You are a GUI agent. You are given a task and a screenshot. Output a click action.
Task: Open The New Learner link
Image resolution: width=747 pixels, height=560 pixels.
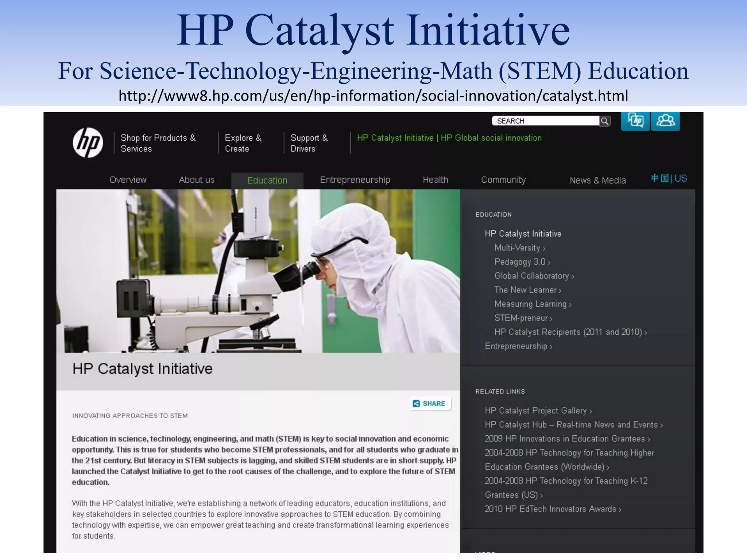(x=528, y=290)
